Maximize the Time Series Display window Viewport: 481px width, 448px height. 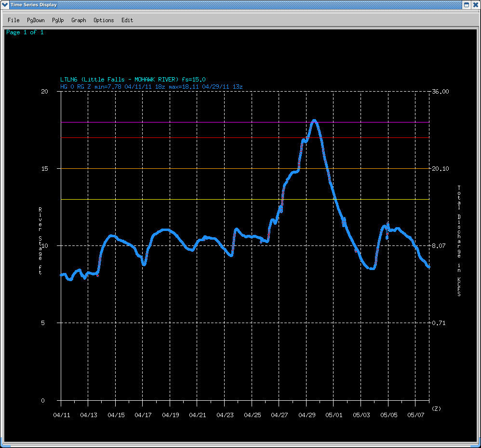[x=466, y=5]
